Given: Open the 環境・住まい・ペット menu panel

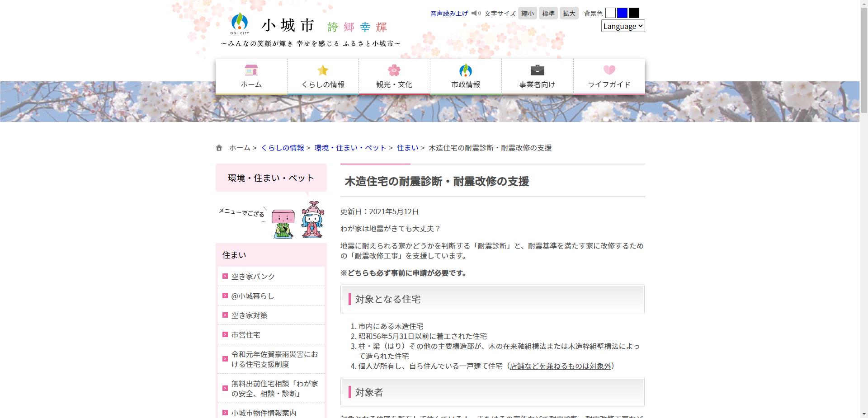Looking at the screenshot, I should coord(270,178).
